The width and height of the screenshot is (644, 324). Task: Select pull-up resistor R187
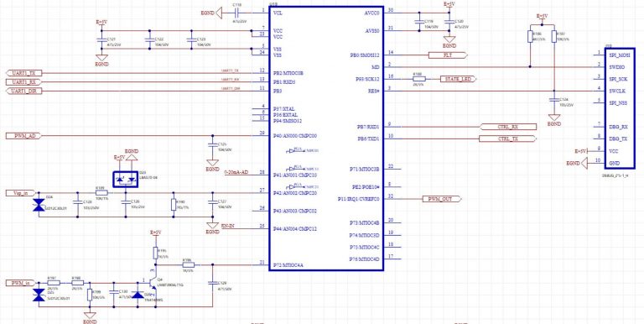pyautogui.click(x=554, y=37)
